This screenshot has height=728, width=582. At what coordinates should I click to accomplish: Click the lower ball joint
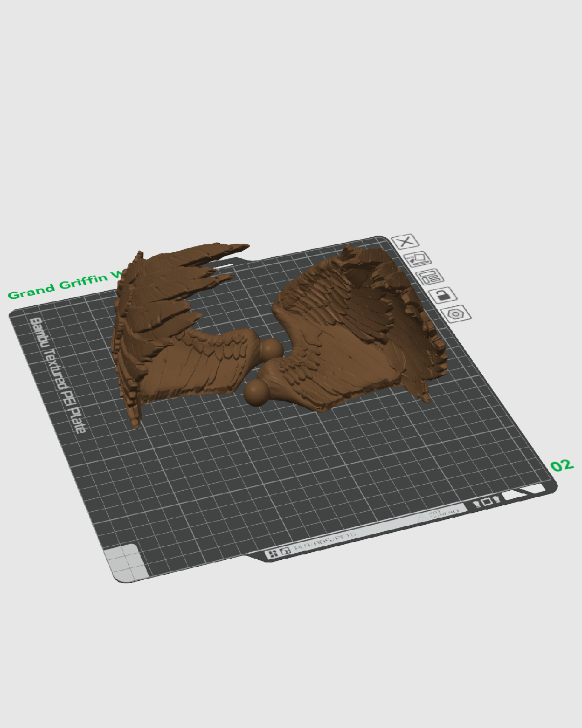tap(257, 392)
